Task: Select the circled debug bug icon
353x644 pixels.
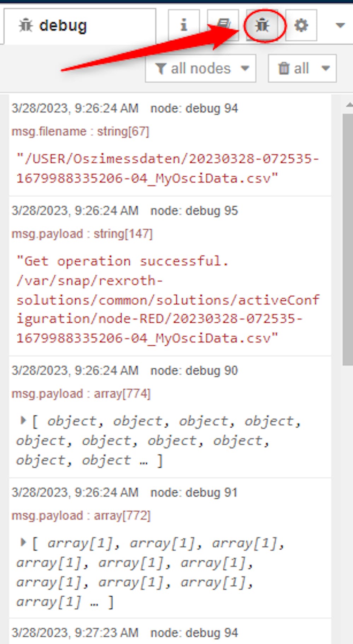Action: click(x=262, y=25)
